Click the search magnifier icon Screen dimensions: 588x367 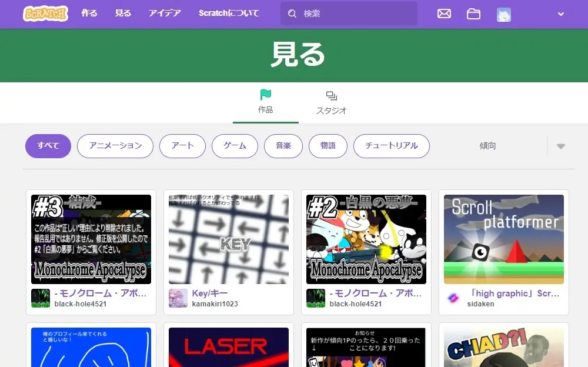[292, 14]
